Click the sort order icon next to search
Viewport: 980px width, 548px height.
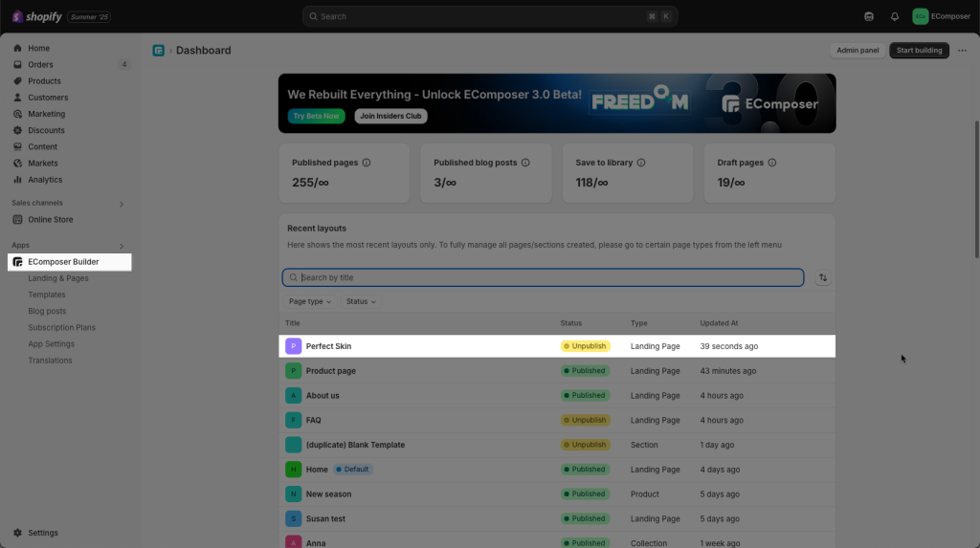point(822,277)
